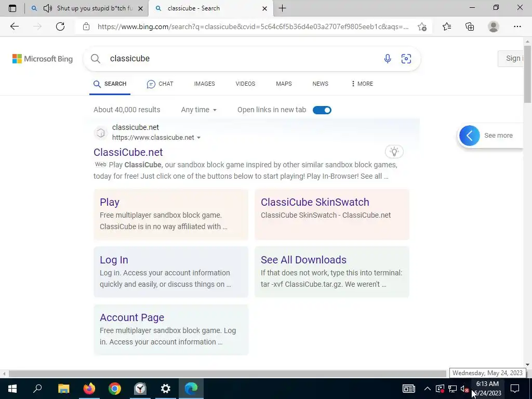
Task: Add this page to favorites
Action: [422, 26]
